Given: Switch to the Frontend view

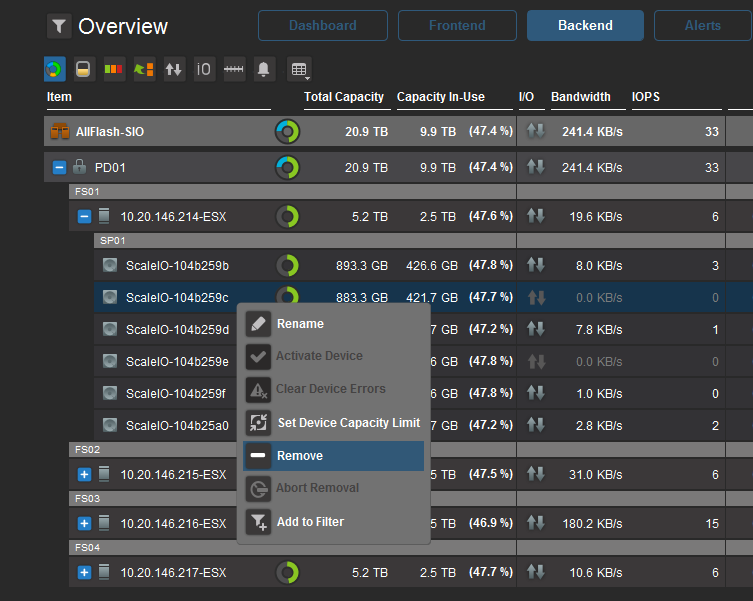Looking at the screenshot, I should coord(457,25).
